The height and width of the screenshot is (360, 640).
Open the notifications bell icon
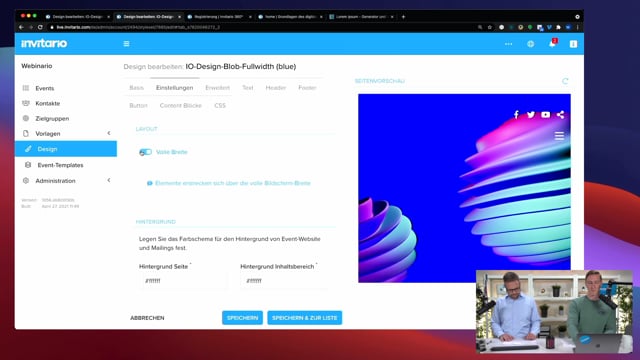(552, 44)
